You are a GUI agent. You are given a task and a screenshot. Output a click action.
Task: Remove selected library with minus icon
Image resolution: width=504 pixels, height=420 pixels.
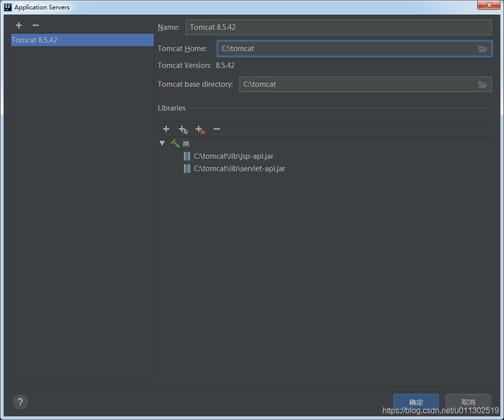[217, 129]
